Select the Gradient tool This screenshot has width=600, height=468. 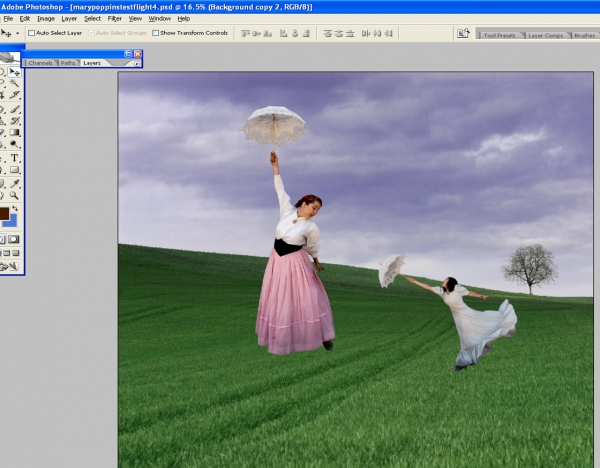(15, 132)
